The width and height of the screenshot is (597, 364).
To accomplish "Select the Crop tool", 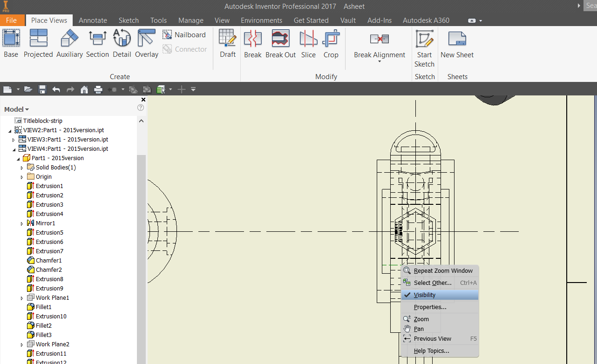I will click(x=331, y=44).
